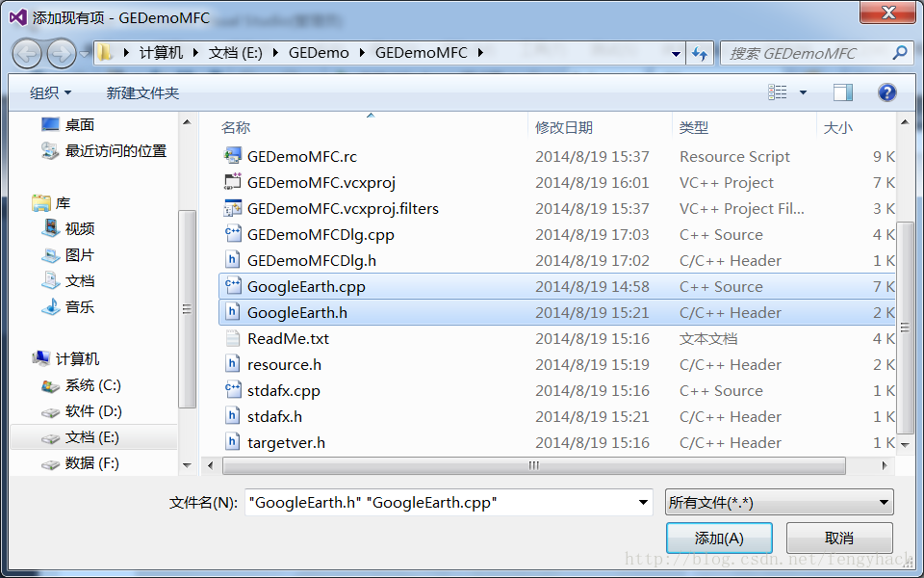Open the recent pages dropdown beside Forward
Viewport: 924px width, 578px height.
(85, 54)
